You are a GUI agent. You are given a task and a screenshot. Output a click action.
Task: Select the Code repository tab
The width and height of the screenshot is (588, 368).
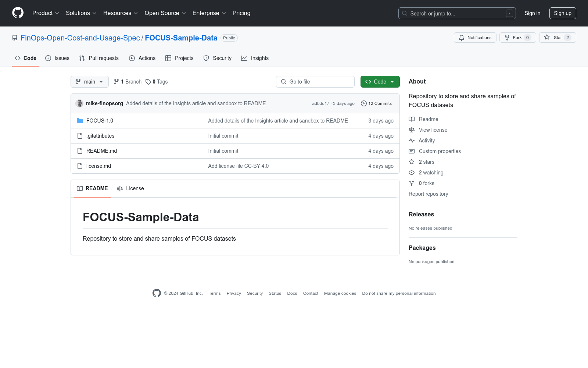click(x=26, y=58)
